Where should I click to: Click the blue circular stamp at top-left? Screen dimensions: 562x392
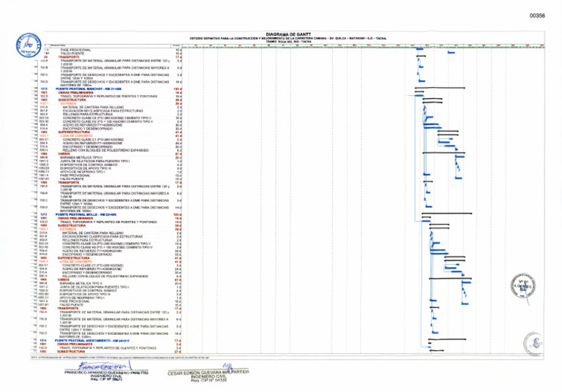coord(27,45)
